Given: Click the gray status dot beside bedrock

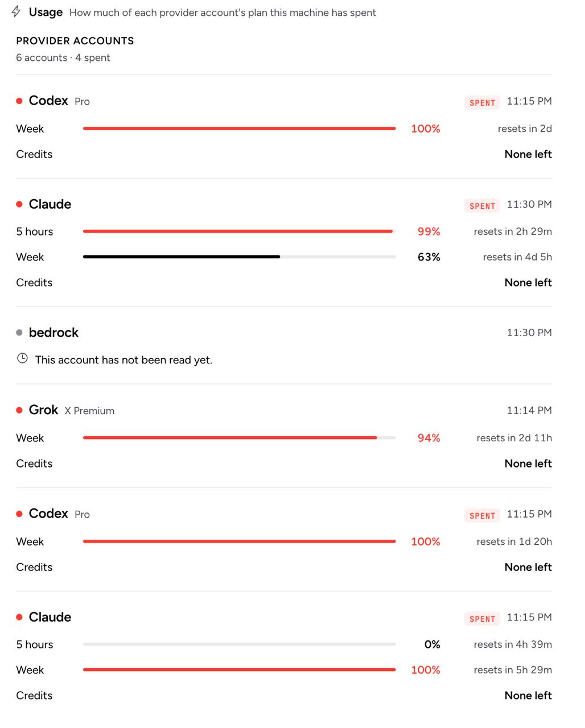Looking at the screenshot, I should pos(19,333).
